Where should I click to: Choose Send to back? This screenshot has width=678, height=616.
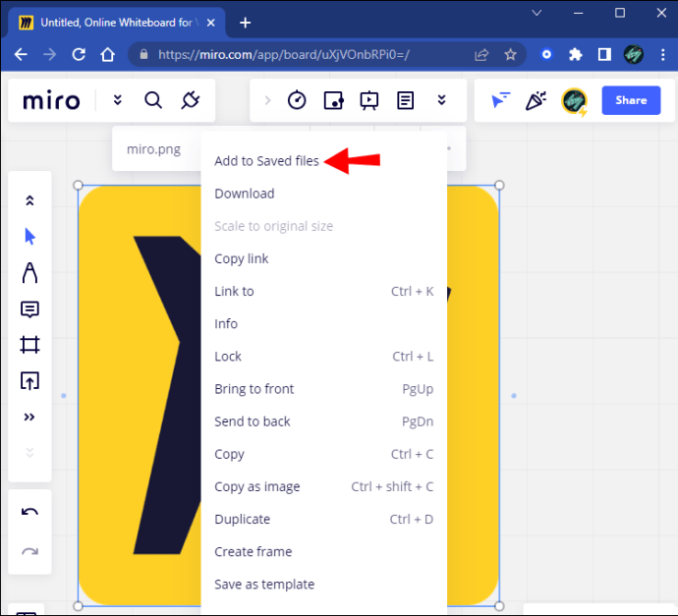coord(324,421)
